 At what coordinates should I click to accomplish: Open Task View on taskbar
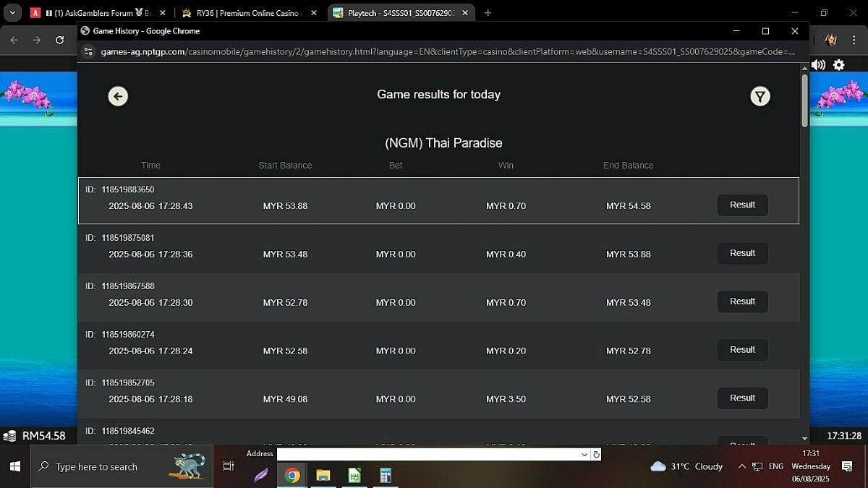[x=228, y=467]
